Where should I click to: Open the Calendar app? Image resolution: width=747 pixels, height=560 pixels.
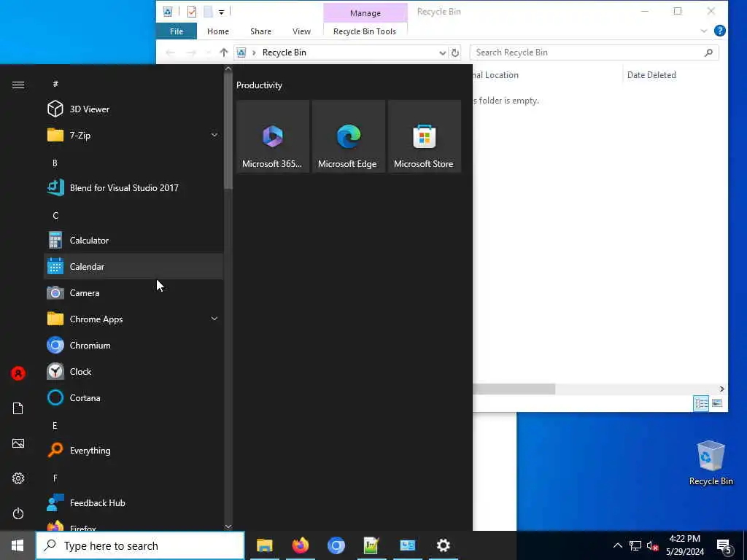coord(133,267)
